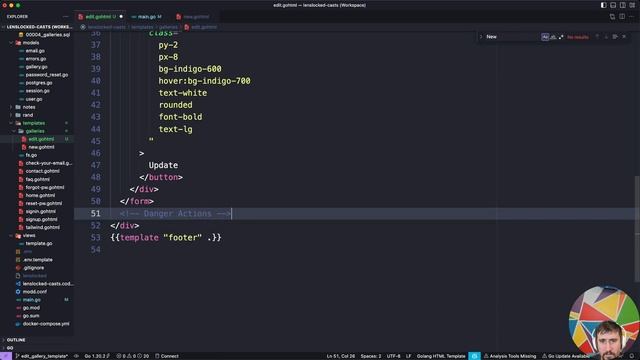Viewport: 640px width, 360px height.
Task: Open docker-compose.yml file
Action: [x=46, y=324]
